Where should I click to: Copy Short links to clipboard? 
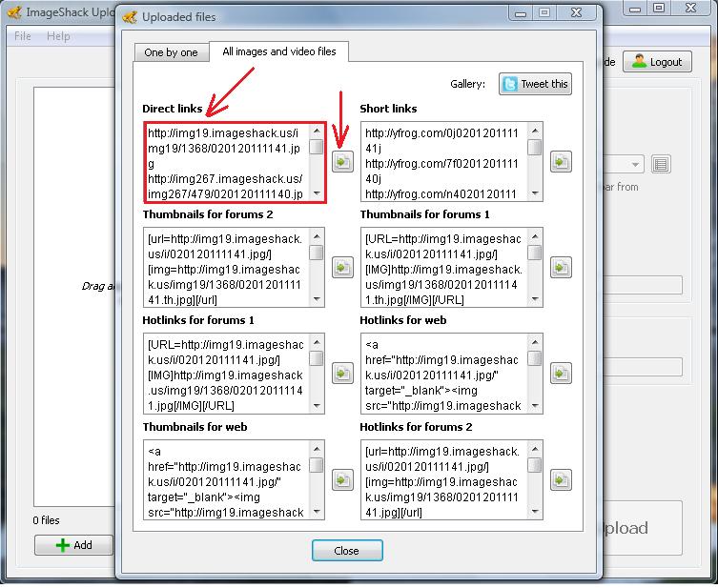click(561, 161)
